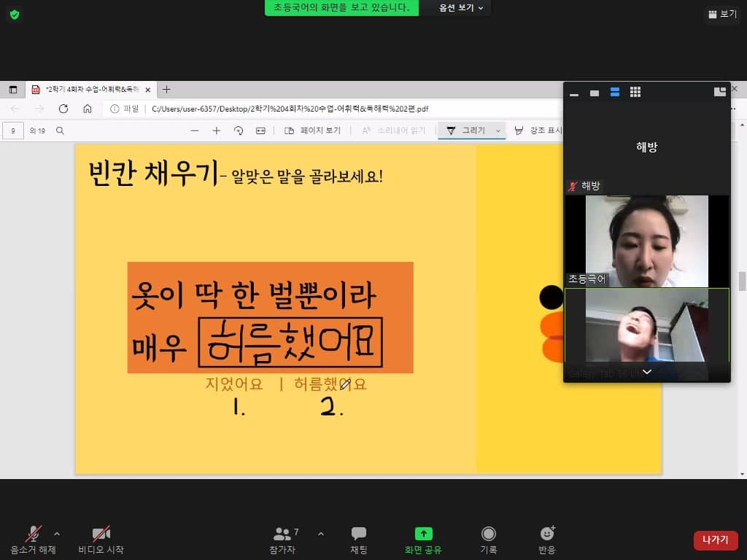Zoom in the PDF with plus
Image resolution: width=747 pixels, height=560 pixels.
click(216, 131)
